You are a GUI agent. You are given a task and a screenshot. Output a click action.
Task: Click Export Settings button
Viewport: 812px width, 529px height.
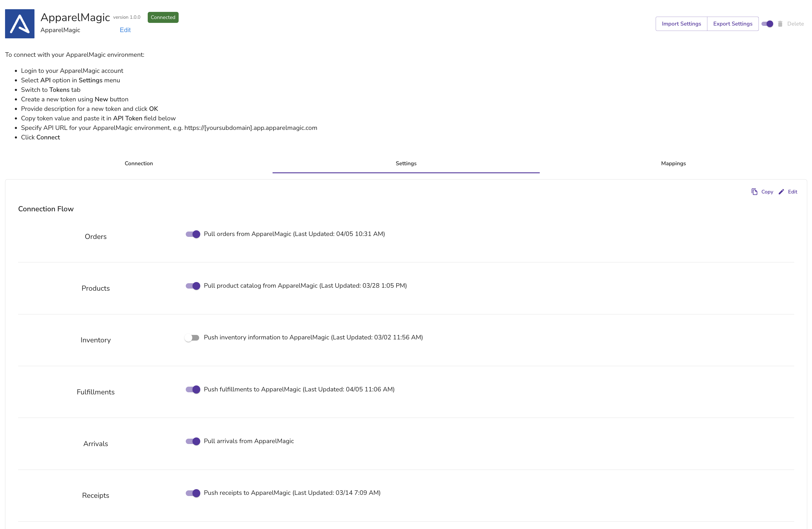click(733, 24)
